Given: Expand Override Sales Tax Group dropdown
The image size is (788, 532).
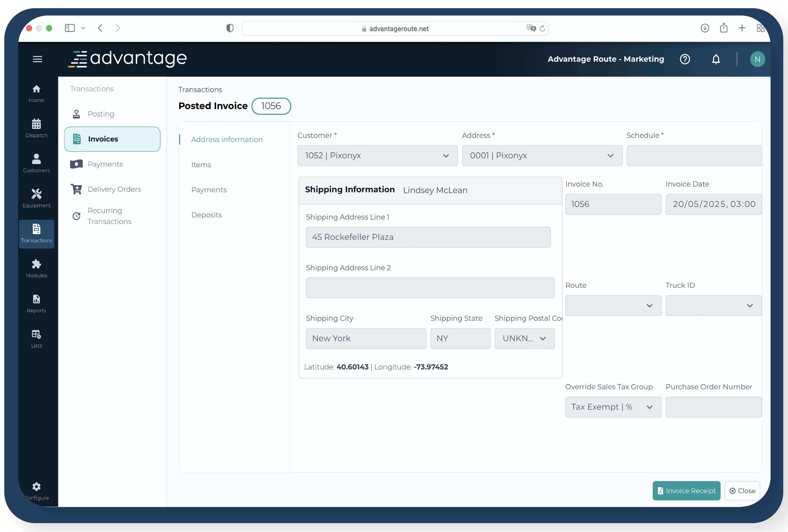Looking at the screenshot, I should [613, 407].
